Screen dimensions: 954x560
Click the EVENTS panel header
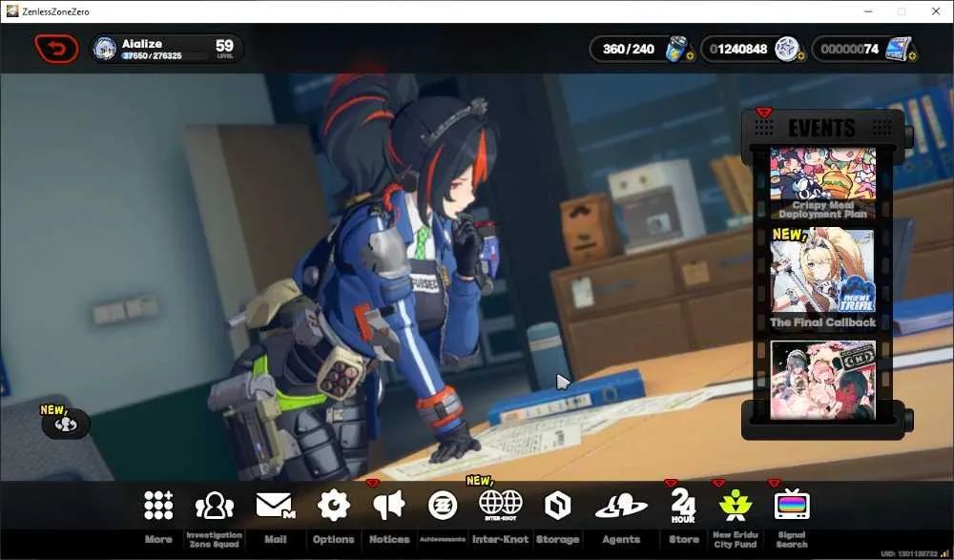(822, 128)
